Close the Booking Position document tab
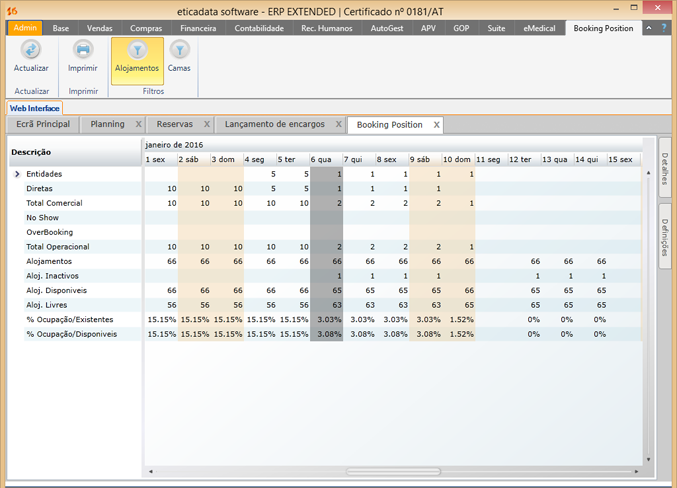This screenshot has height=488, width=677. click(437, 125)
